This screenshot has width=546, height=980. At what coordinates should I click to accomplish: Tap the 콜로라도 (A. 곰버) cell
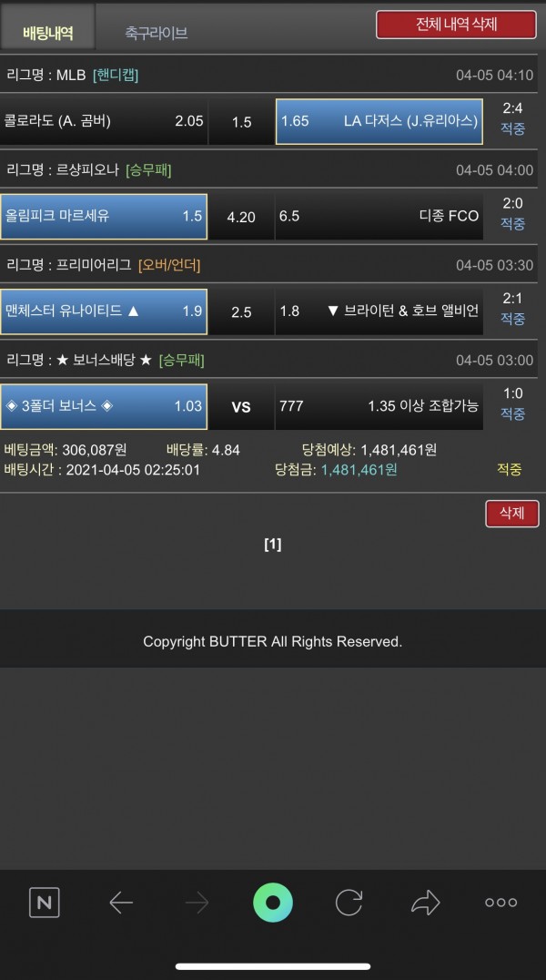104,121
